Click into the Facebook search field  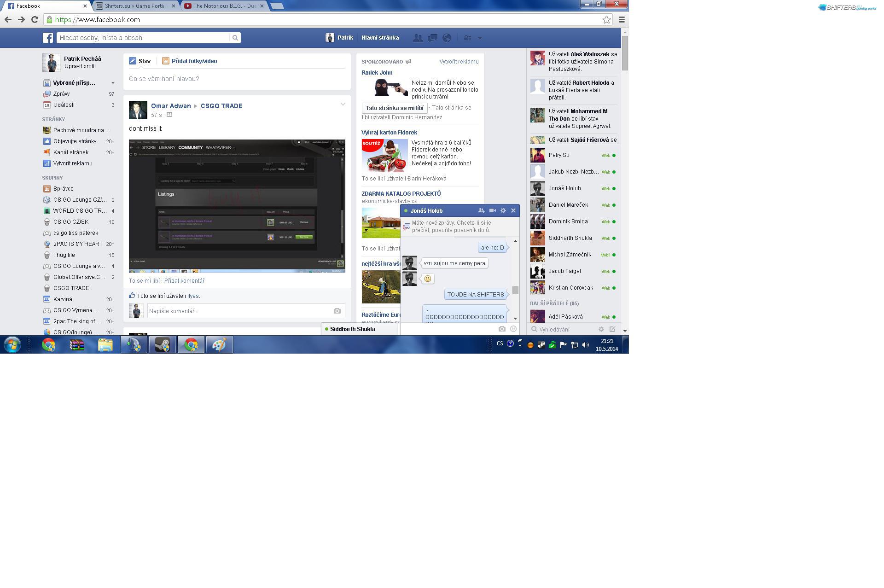point(143,38)
